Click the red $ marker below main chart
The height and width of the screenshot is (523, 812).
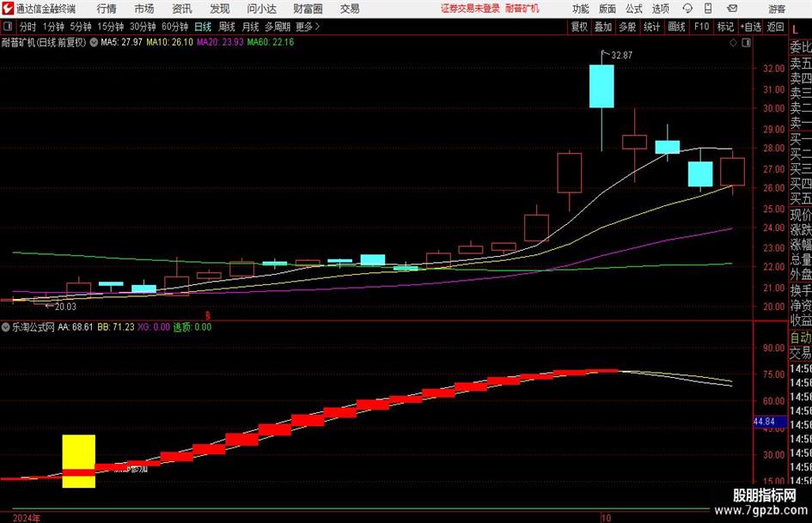[208, 315]
